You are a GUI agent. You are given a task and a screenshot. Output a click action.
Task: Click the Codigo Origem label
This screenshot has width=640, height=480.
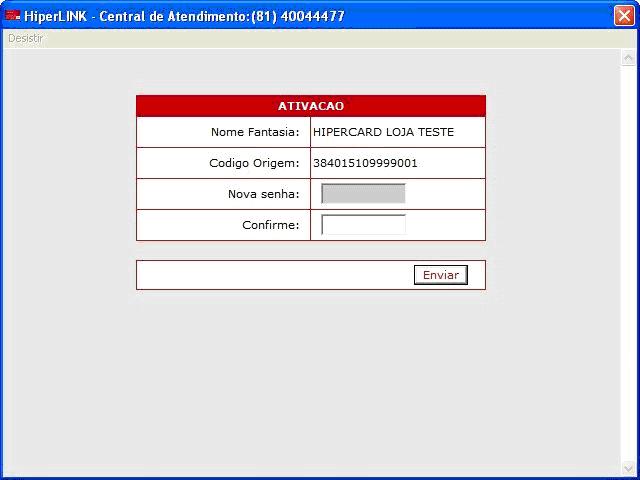pos(254,163)
